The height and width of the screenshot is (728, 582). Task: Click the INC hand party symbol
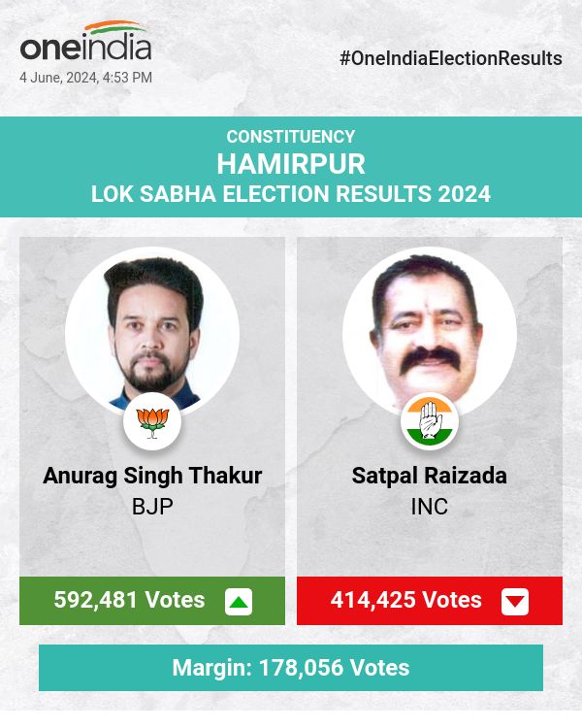tap(430, 420)
